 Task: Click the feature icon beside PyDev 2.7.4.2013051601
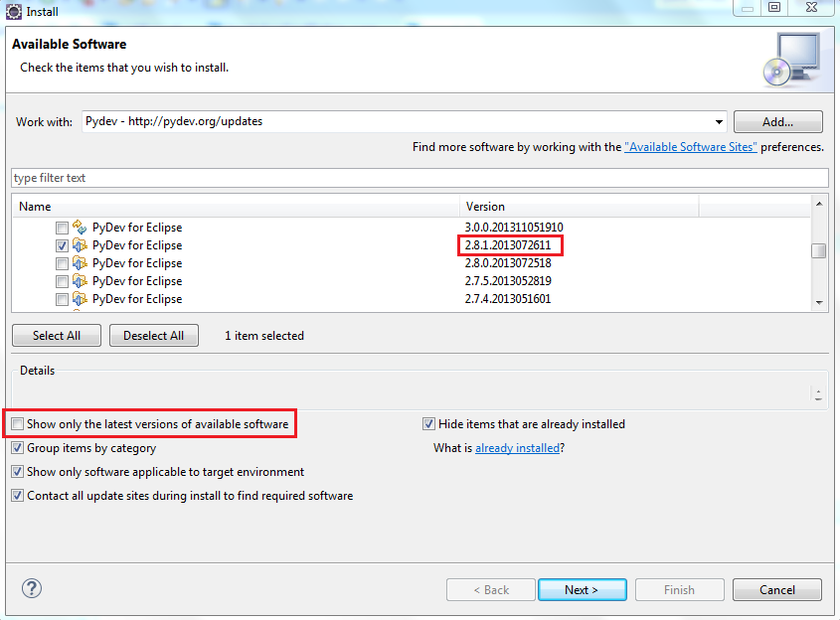coord(80,299)
